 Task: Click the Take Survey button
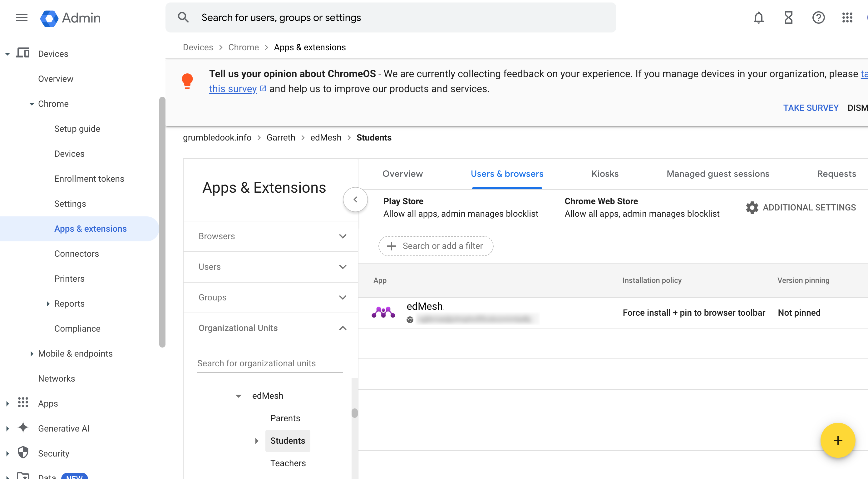pyautogui.click(x=810, y=108)
